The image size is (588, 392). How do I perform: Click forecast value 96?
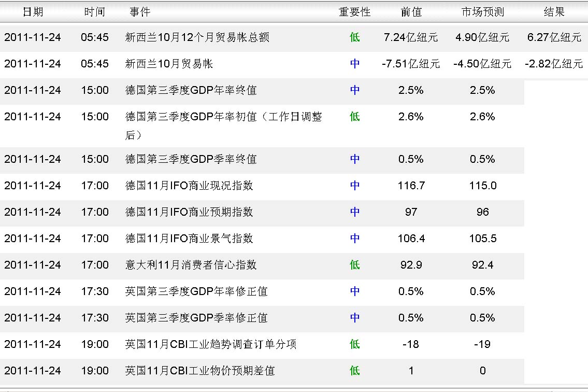pyautogui.click(x=483, y=212)
